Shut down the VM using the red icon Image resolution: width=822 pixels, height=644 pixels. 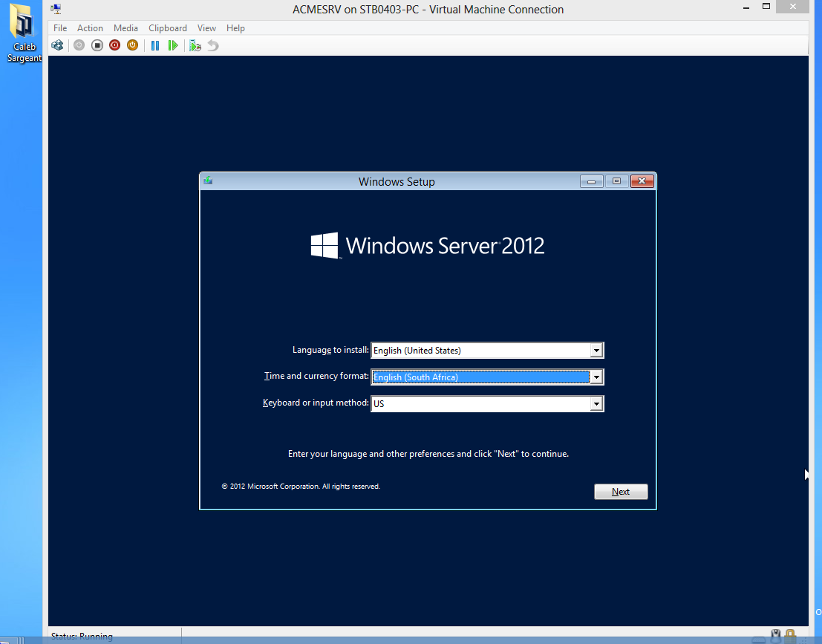point(115,45)
